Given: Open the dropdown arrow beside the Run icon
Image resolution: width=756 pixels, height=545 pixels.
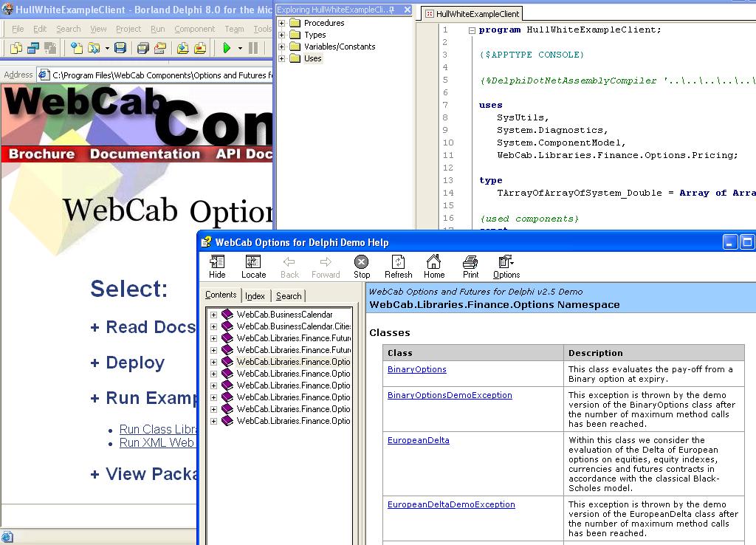Looking at the screenshot, I should pyautogui.click(x=240, y=48).
